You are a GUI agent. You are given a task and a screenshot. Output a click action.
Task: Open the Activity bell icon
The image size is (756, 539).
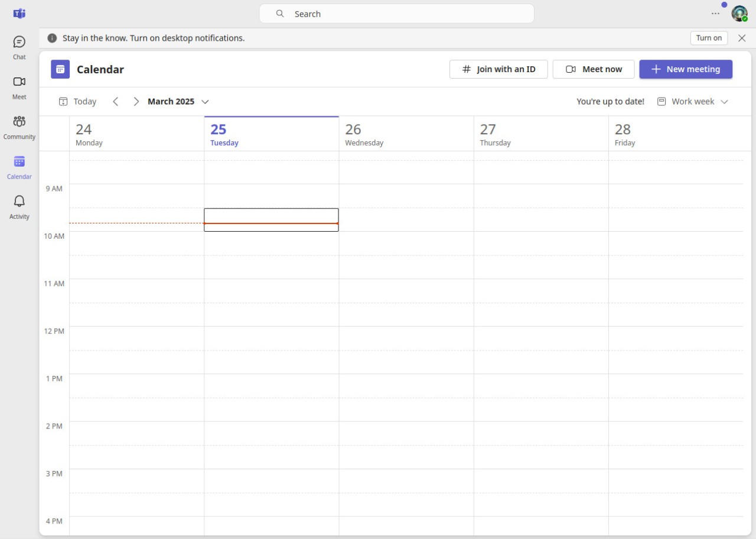[x=19, y=207]
